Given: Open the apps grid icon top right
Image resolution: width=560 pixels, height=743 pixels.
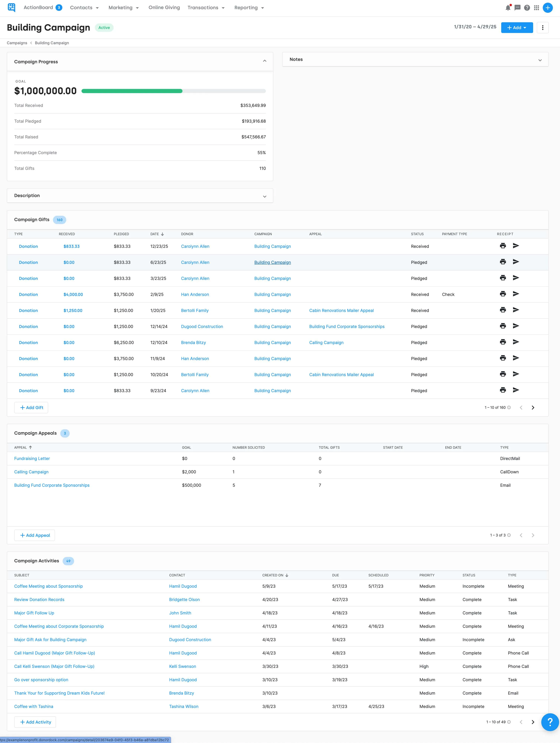Looking at the screenshot, I should click(536, 7).
